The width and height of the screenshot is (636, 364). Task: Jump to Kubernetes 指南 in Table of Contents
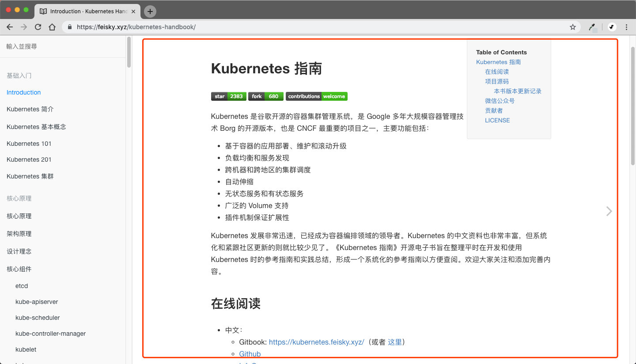498,62
